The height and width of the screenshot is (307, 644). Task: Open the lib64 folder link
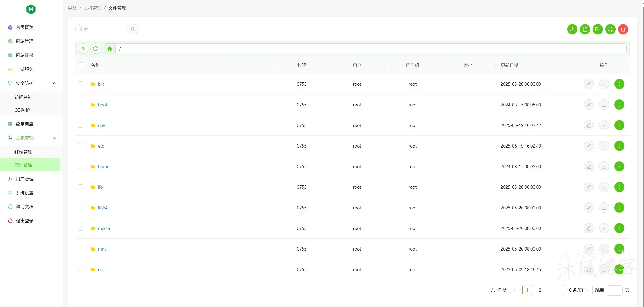tap(103, 208)
